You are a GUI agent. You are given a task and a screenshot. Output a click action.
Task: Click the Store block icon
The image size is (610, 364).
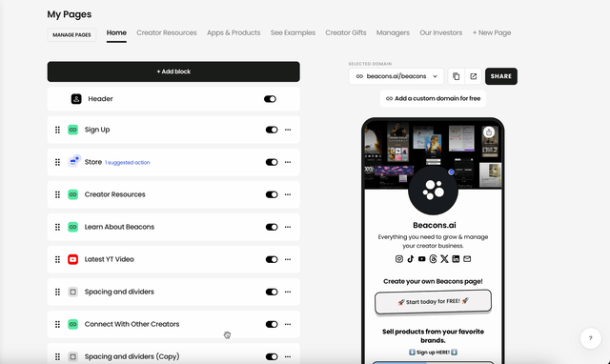pyautogui.click(x=73, y=161)
